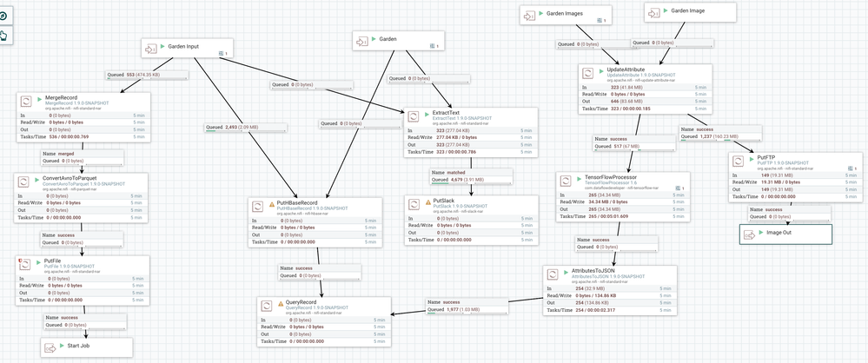Screen dimensions: 868x363
Task: Select the connection showing Queued 2,493 (2.09 MB)
Action: click(x=246, y=128)
